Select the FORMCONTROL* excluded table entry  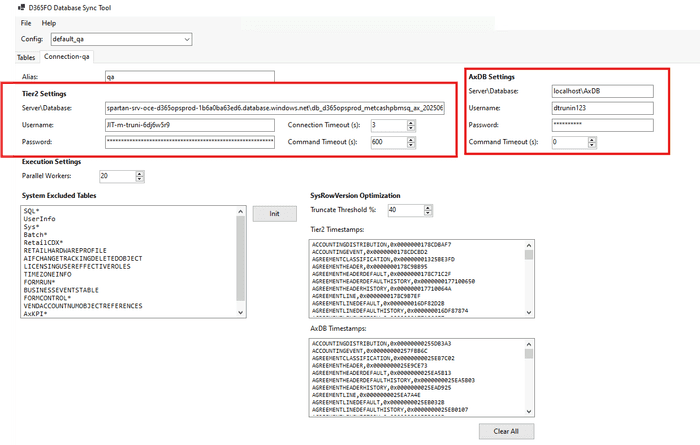click(x=47, y=298)
